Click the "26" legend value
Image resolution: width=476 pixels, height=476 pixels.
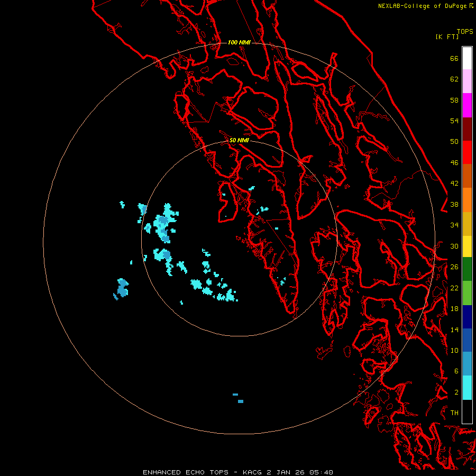click(454, 267)
